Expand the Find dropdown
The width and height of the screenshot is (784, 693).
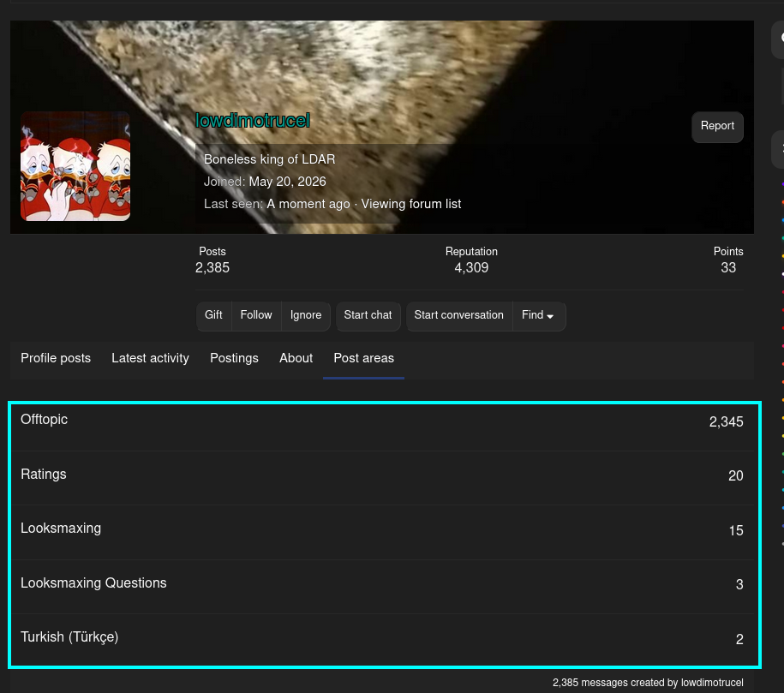(x=538, y=315)
